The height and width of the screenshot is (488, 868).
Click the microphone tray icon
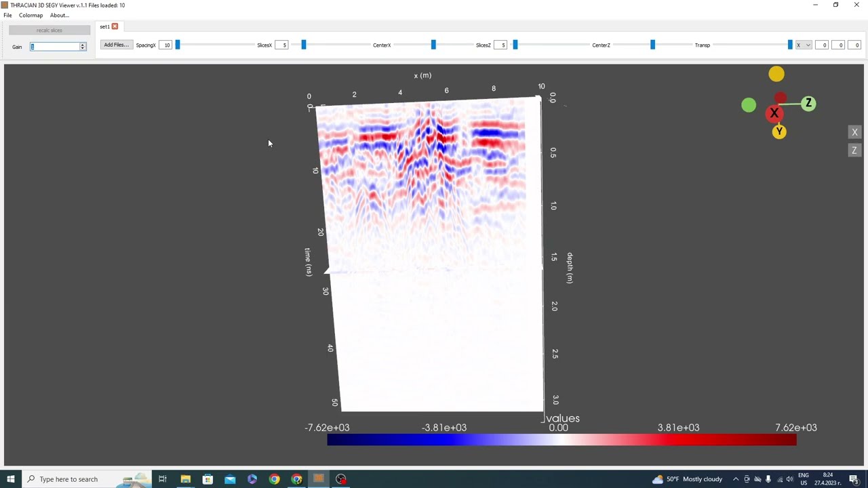tap(768, 479)
